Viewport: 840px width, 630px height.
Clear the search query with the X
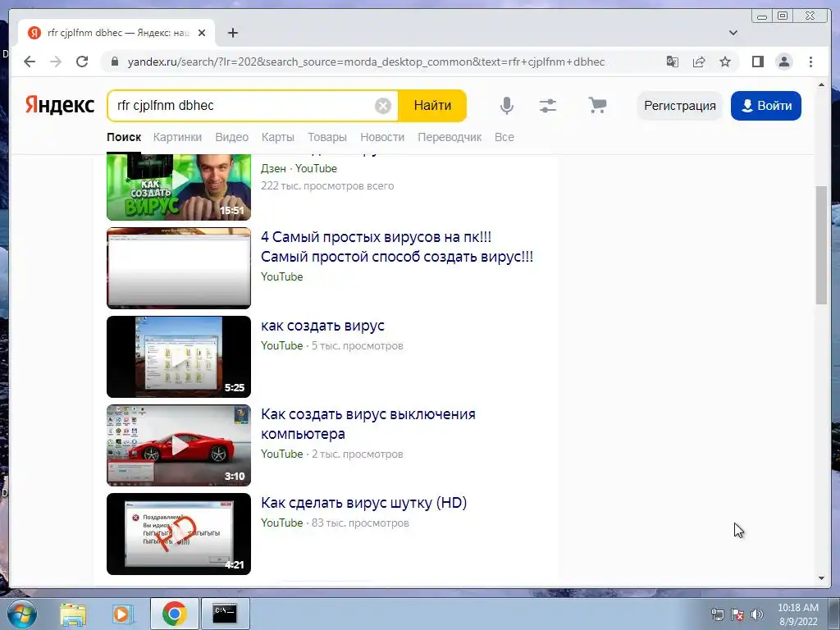(x=382, y=106)
